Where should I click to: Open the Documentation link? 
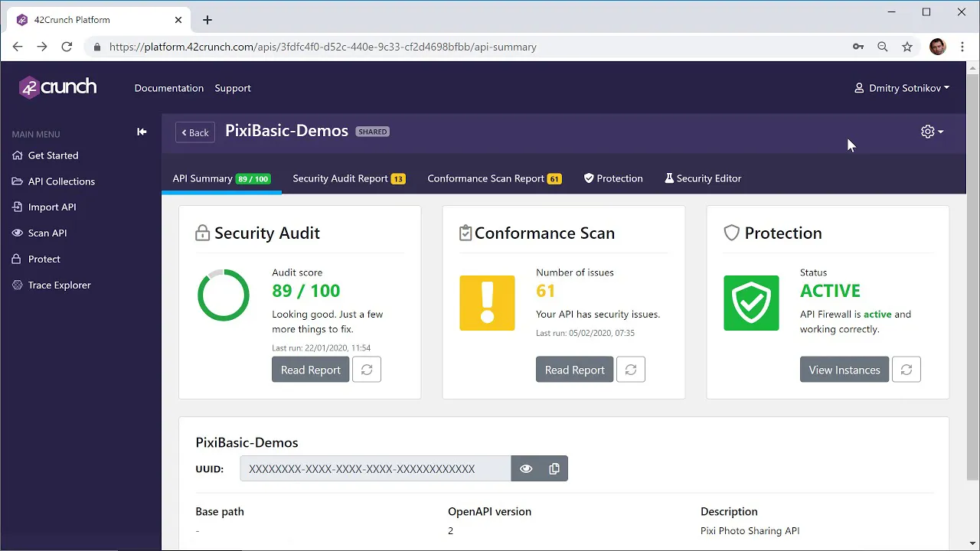(169, 88)
